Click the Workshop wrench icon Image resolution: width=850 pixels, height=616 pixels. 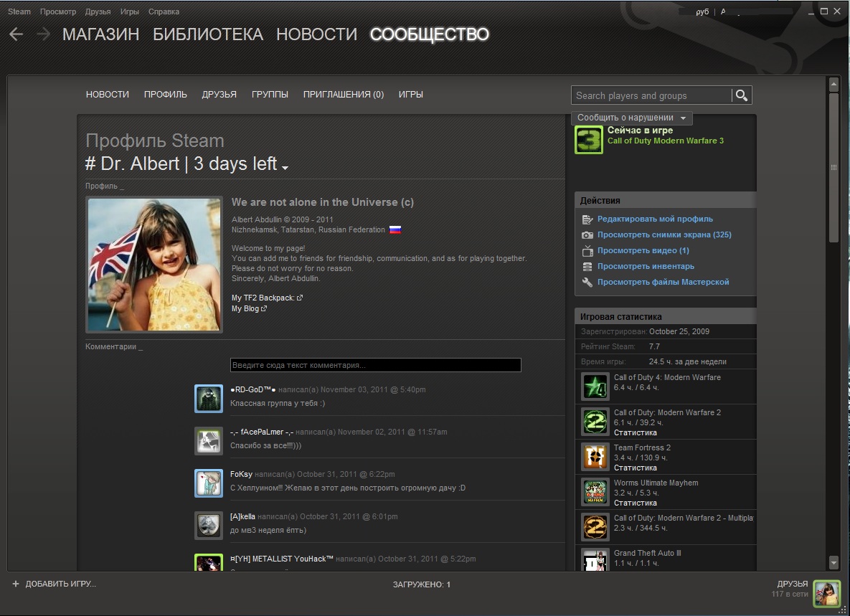point(587,283)
